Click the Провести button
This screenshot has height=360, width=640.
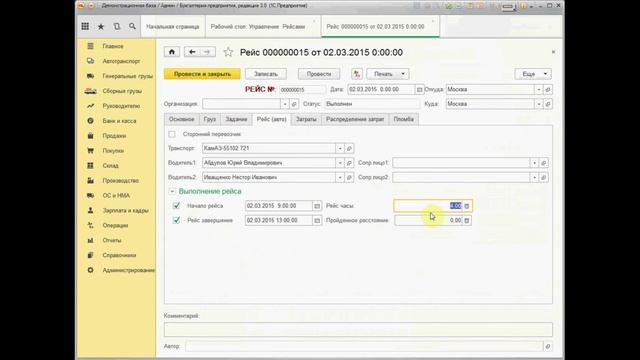coord(319,74)
